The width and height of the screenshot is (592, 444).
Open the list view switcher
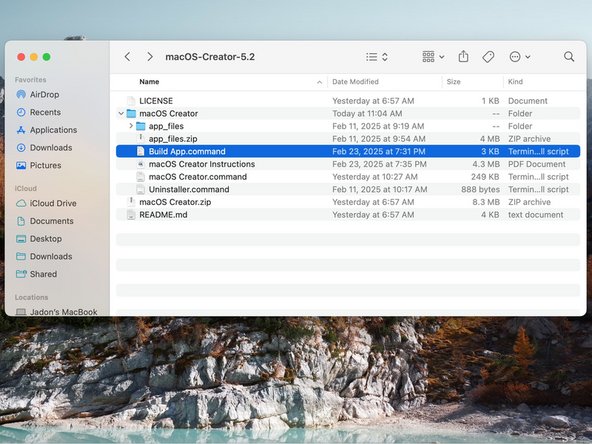[377, 57]
